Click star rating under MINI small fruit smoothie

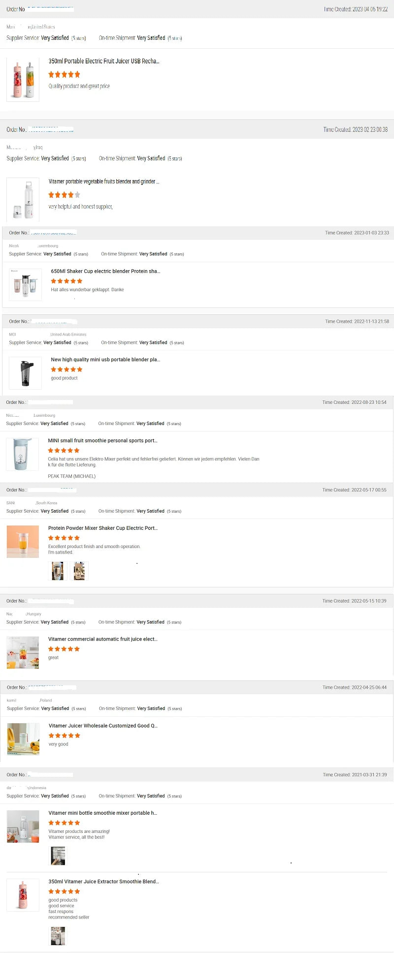[x=64, y=450]
